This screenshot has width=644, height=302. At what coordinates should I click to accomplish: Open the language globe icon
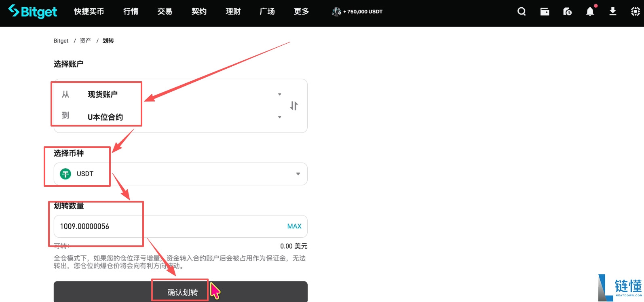(636, 11)
